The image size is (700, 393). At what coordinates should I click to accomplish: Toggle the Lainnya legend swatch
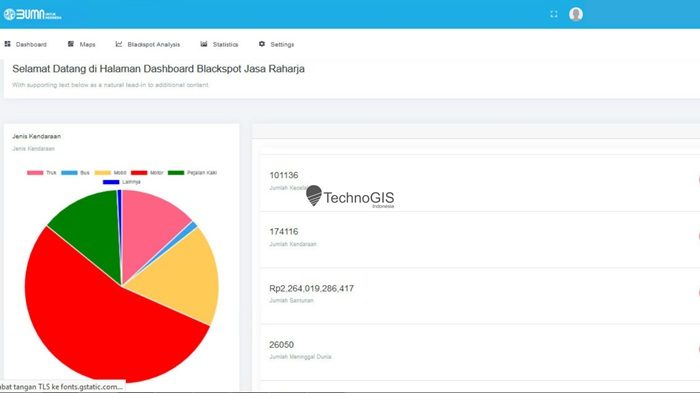(111, 182)
